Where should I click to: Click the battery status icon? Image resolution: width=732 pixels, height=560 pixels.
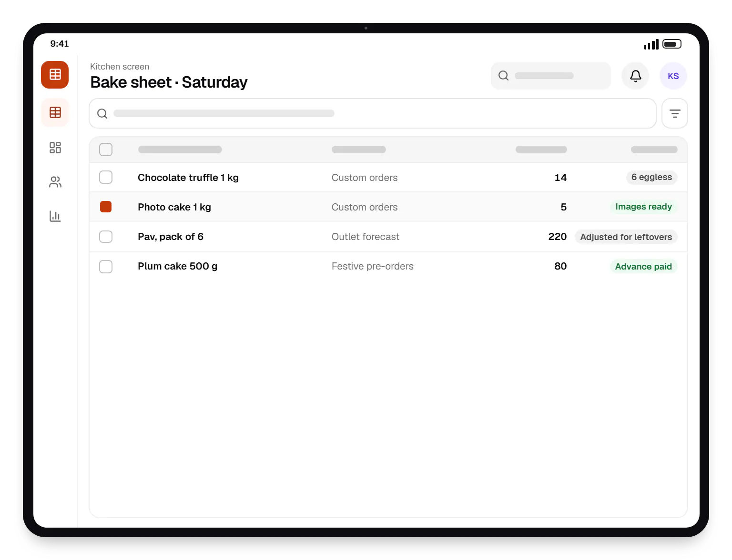tap(672, 44)
